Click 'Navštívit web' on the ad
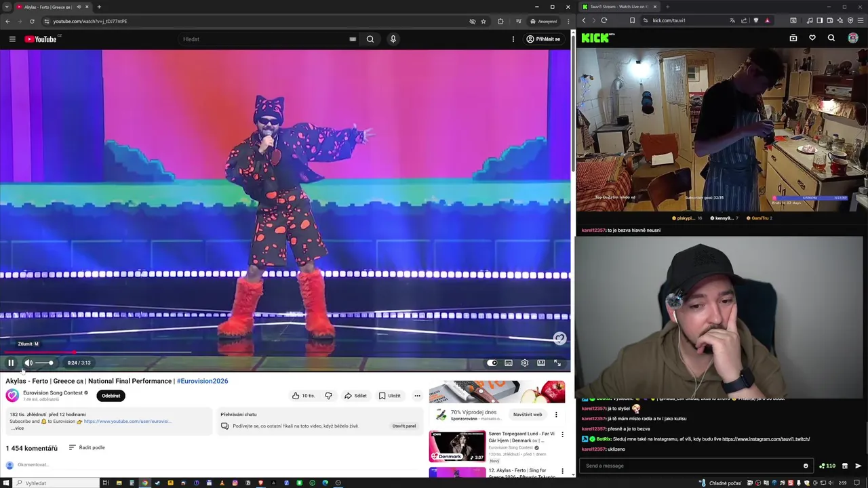The height and width of the screenshot is (488, 868). (x=528, y=415)
